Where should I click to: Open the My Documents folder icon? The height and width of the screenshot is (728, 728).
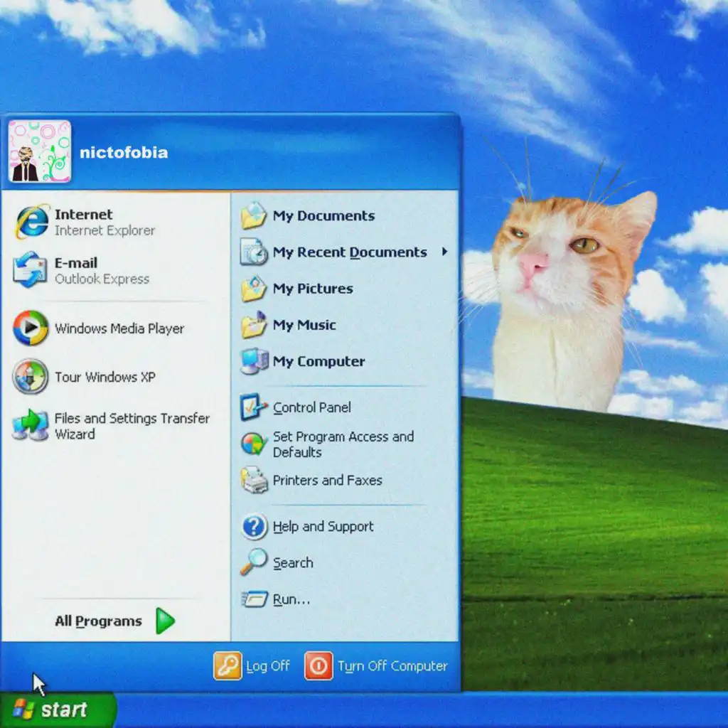click(254, 216)
